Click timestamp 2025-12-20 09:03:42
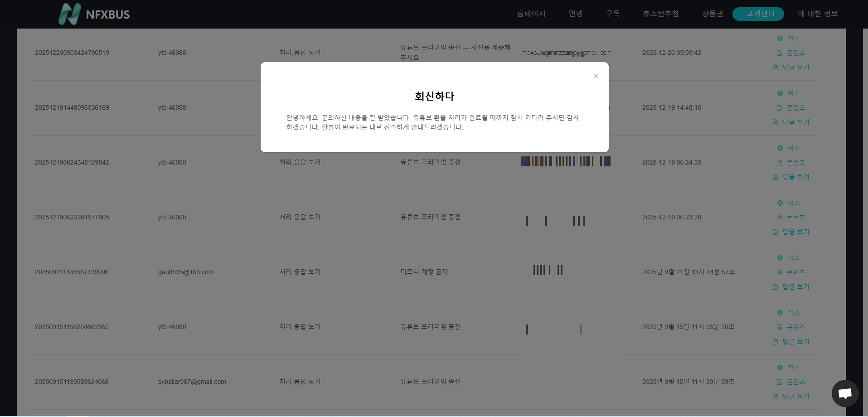 (672, 53)
